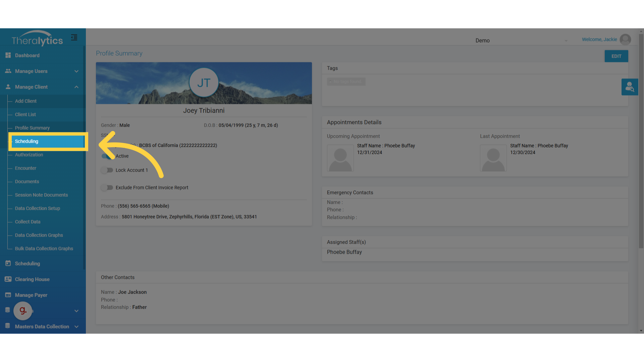Enable the Lock Account toggle

(x=107, y=170)
